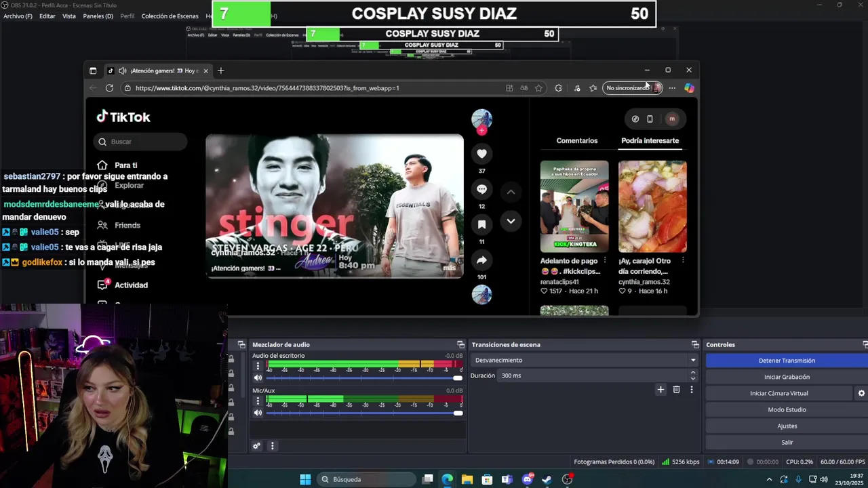The image size is (868, 488).
Task: Open Colección de Escenas menu
Action: [x=170, y=16]
